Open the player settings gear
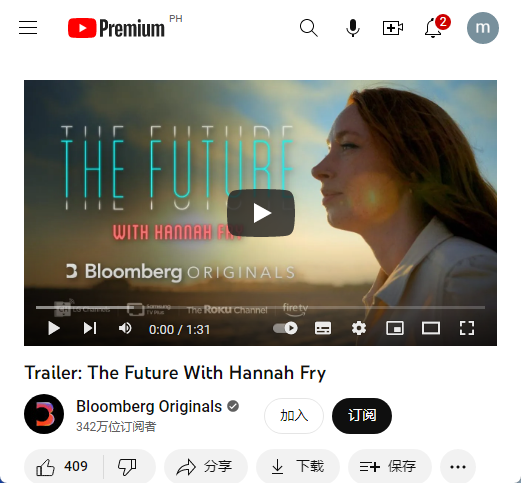 coord(359,328)
